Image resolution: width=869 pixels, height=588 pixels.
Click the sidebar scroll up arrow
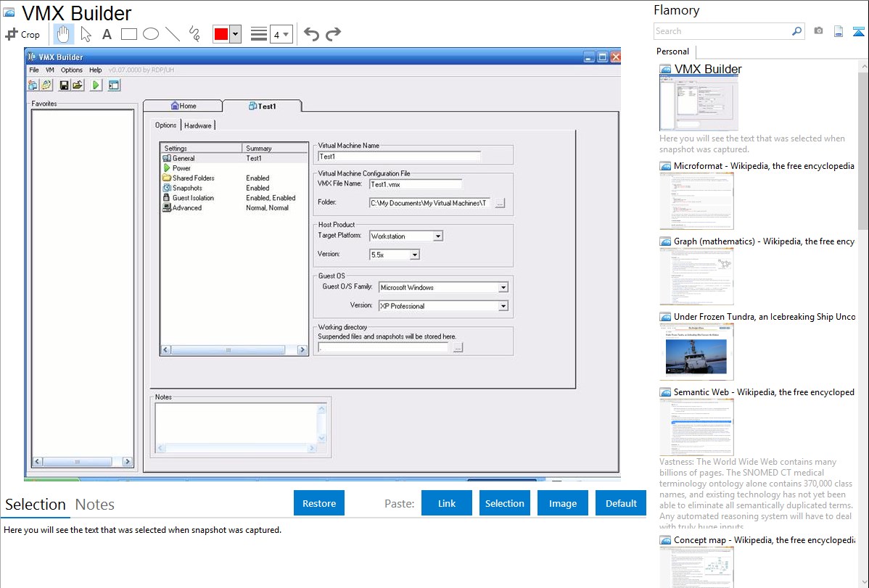(864, 66)
